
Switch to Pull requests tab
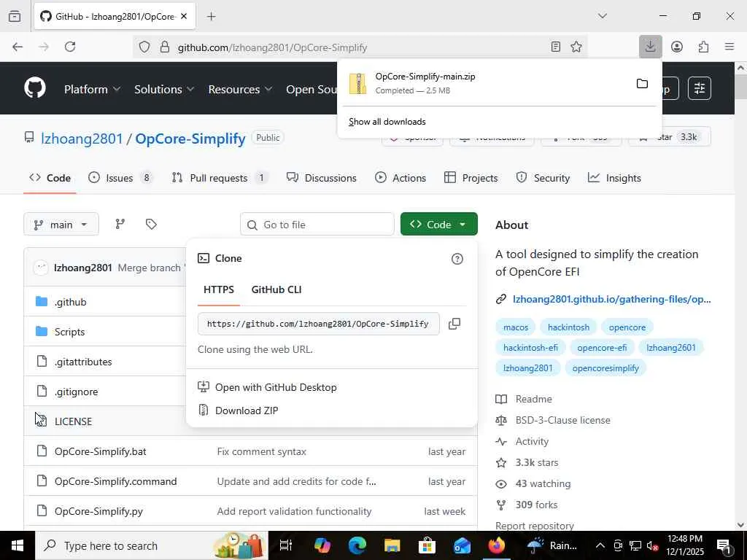tap(219, 178)
